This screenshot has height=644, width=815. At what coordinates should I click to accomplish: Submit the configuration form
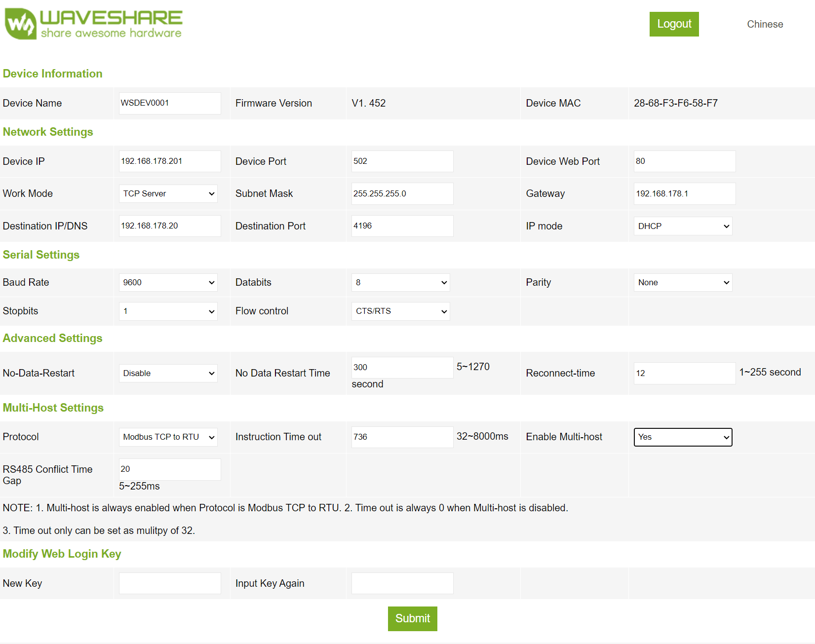(x=412, y=618)
